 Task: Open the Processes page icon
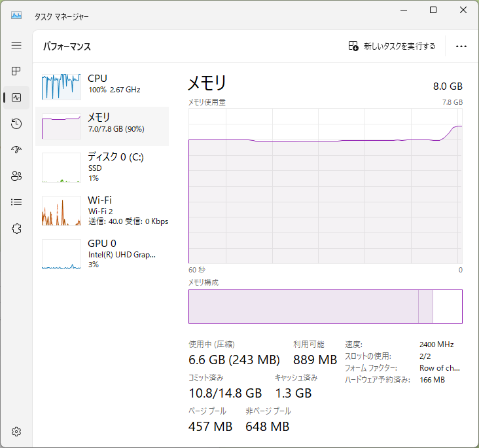[16, 71]
